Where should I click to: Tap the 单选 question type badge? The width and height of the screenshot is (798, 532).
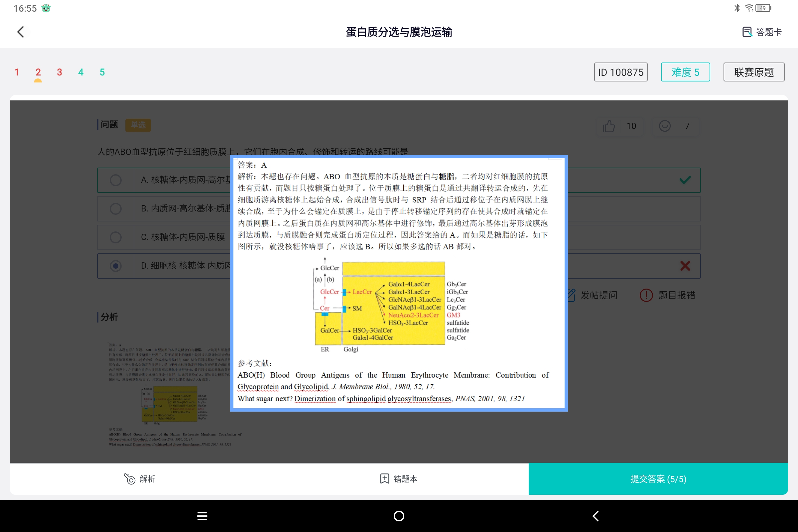(138, 125)
